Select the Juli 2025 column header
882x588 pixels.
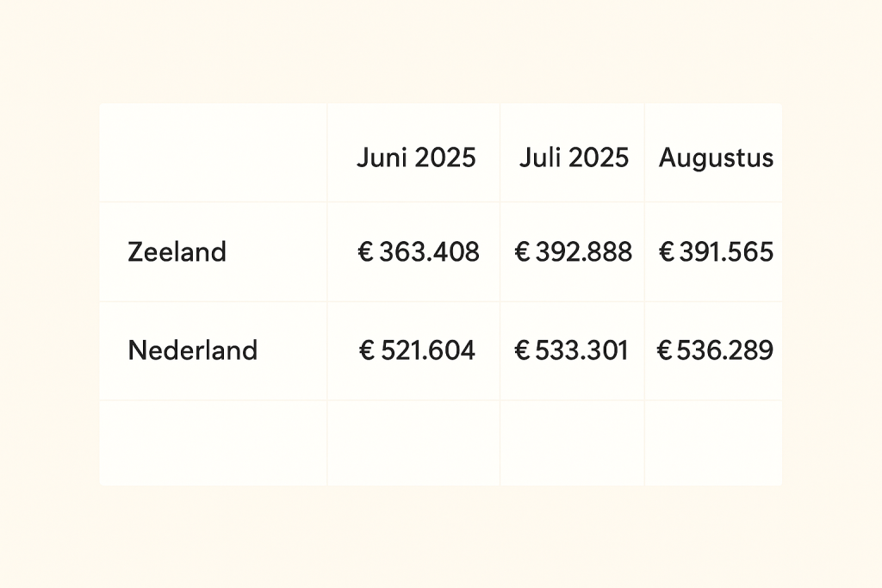click(x=574, y=158)
